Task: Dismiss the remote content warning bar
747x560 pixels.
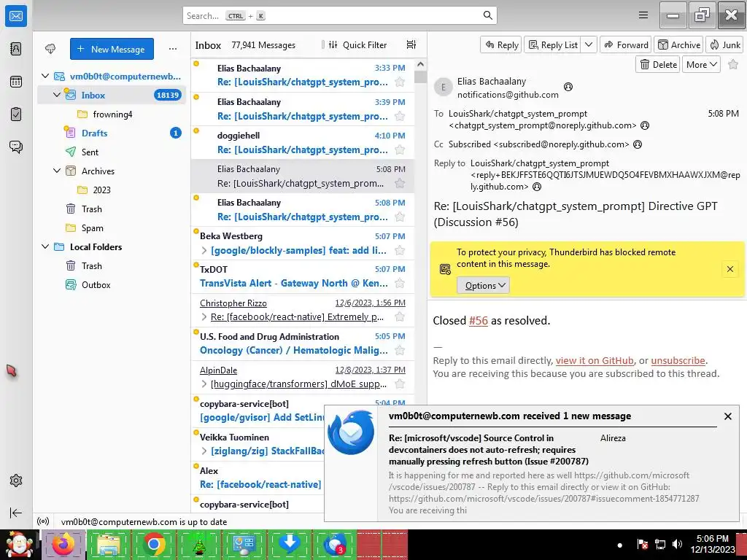Action: click(x=729, y=269)
